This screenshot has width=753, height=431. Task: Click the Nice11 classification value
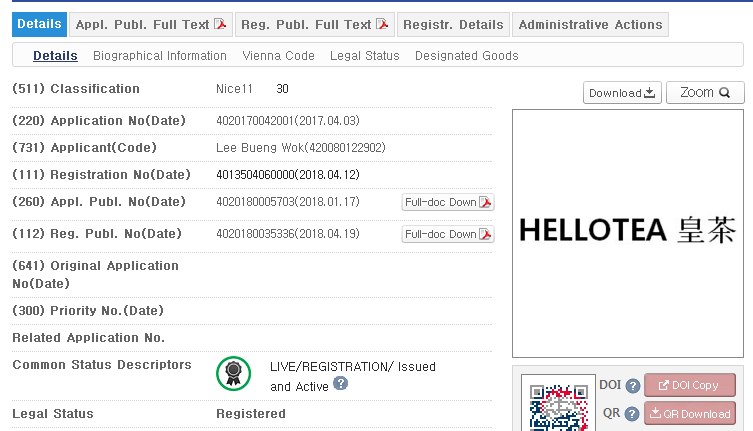(x=234, y=89)
